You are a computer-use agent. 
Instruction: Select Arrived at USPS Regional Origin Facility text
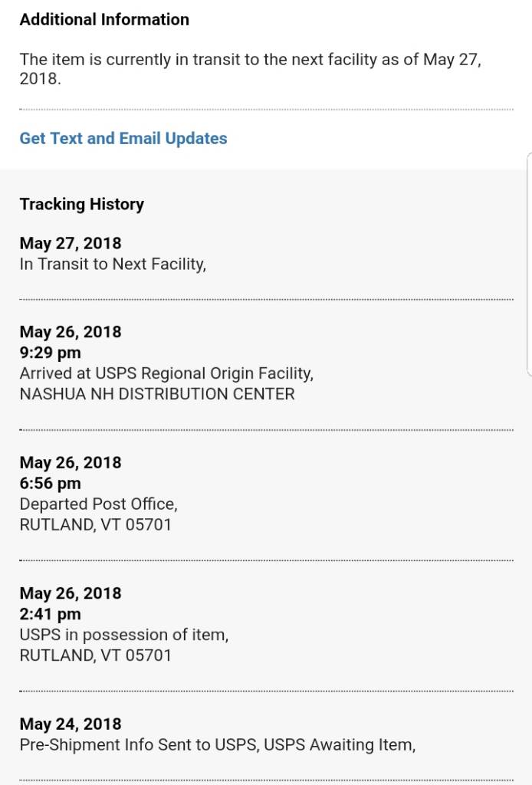166,373
